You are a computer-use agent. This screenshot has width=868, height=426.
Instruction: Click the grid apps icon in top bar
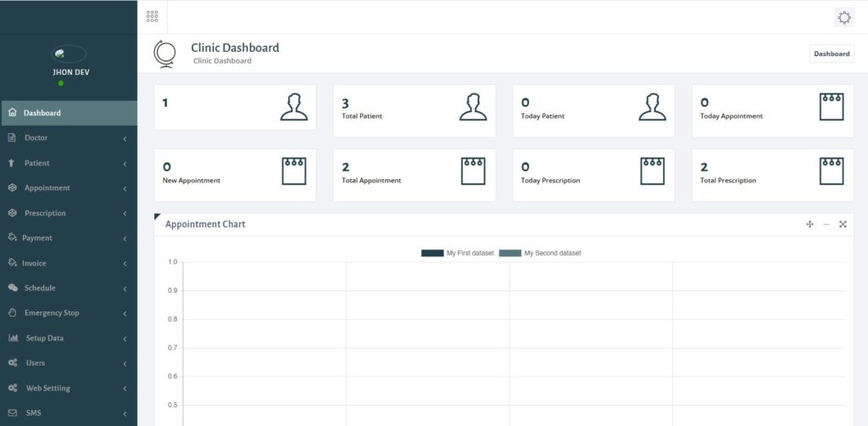pos(153,17)
